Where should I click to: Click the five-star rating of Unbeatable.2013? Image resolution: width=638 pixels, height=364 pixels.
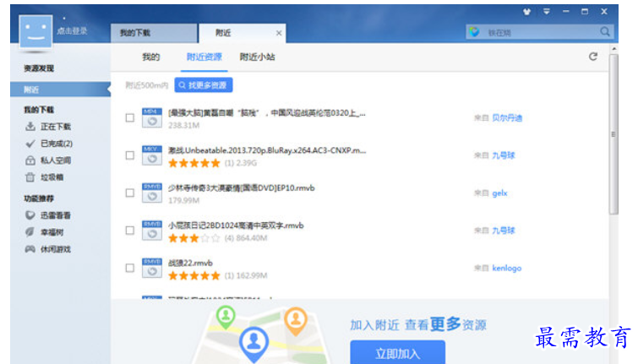coord(194,163)
